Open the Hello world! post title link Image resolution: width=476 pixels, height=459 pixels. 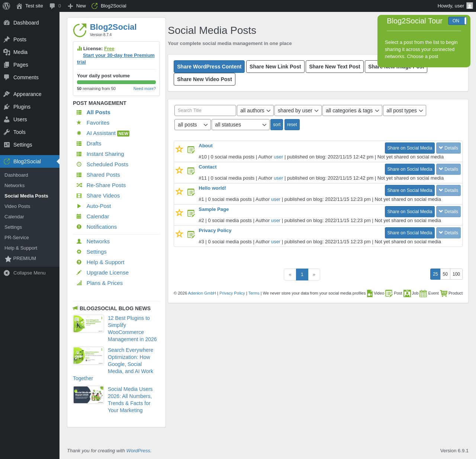(212, 188)
